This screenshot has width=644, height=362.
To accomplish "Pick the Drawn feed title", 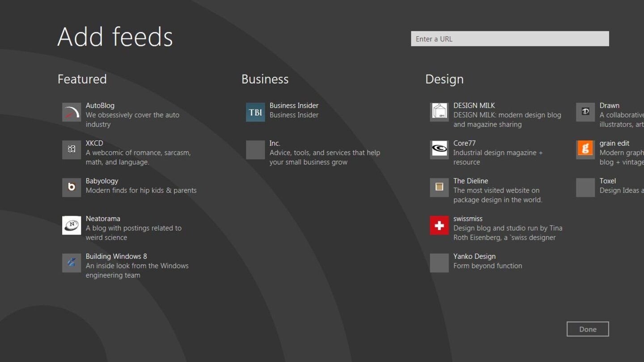I will [610, 105].
